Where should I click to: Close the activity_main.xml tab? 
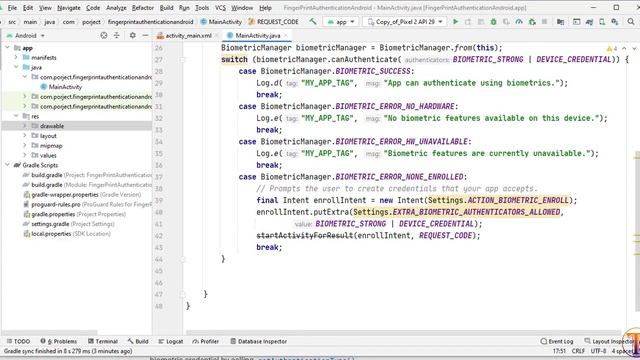217,36
